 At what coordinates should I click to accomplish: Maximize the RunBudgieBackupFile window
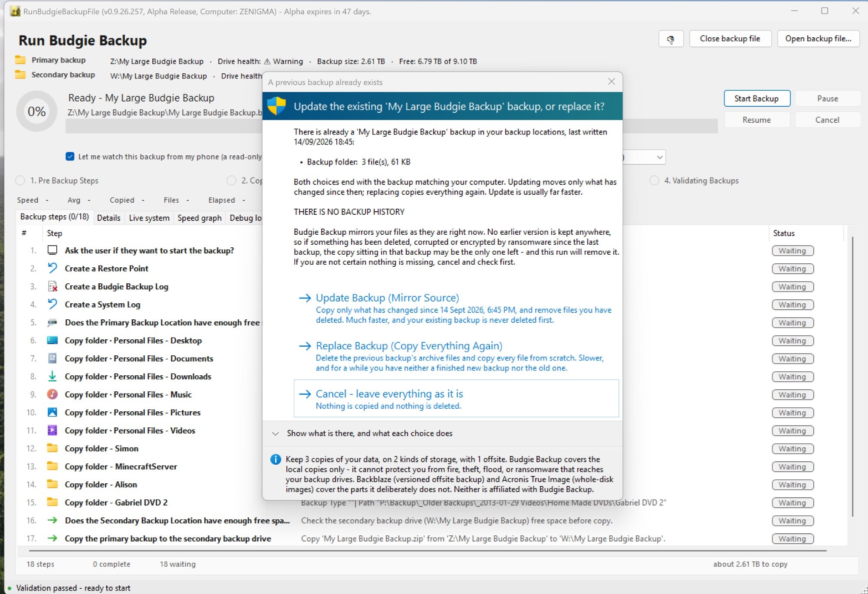click(x=825, y=11)
